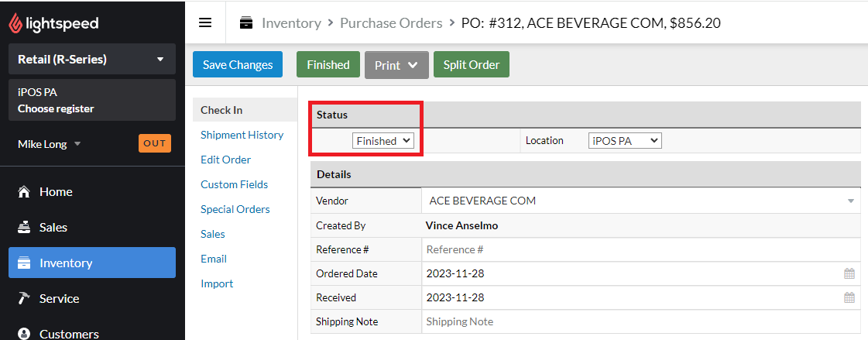Expand the ACE BEVERAGE COM vendor dropdown
The image size is (868, 340).
tap(641, 201)
